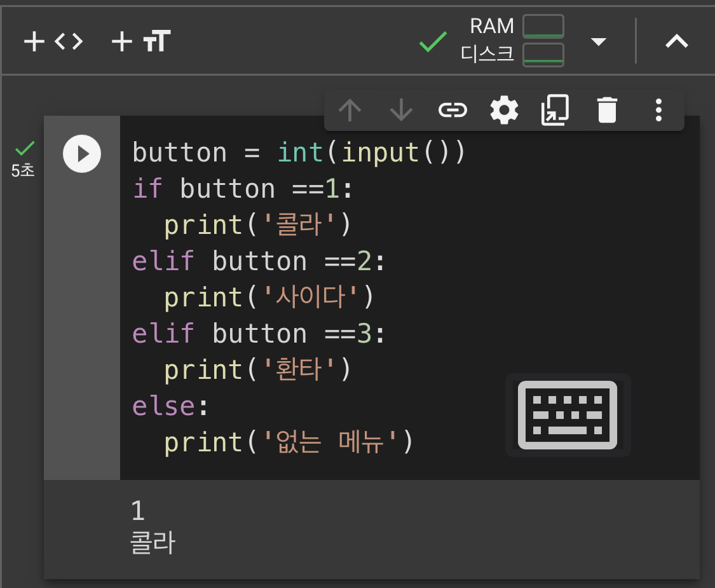Click the line 'if button ==1:'
This screenshot has height=588, width=715.
tap(243, 188)
